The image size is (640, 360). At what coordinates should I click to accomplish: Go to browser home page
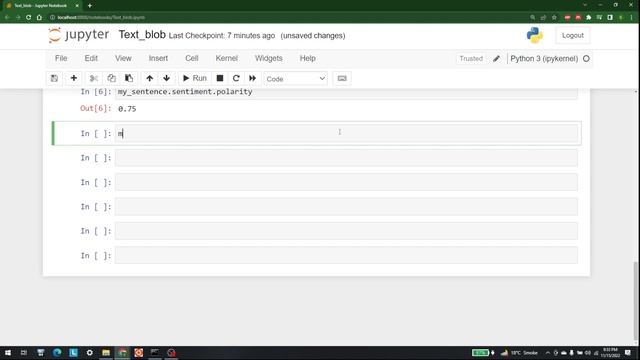pyautogui.click(x=39, y=18)
